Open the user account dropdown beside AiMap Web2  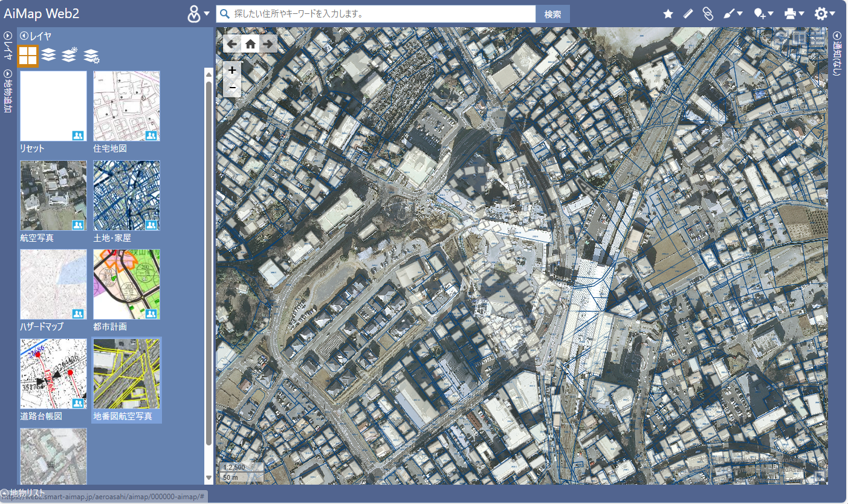tap(198, 14)
